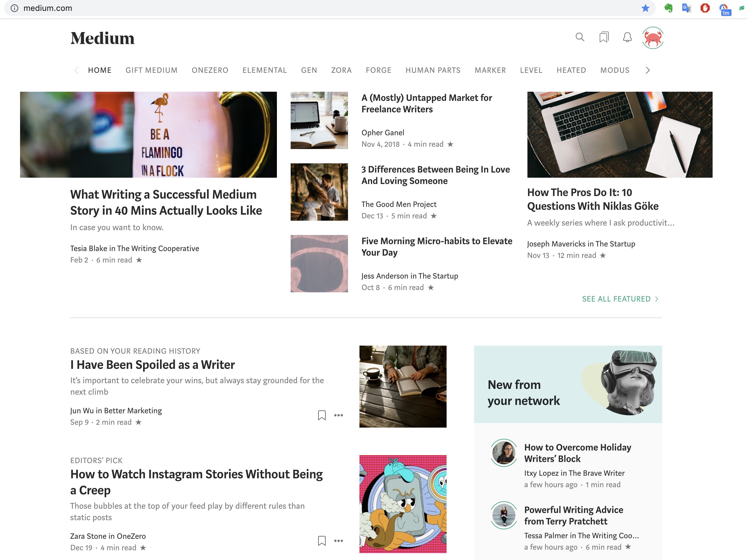Open 'Five Morning Micro-habits to Elevate Your Day'

[436, 247]
